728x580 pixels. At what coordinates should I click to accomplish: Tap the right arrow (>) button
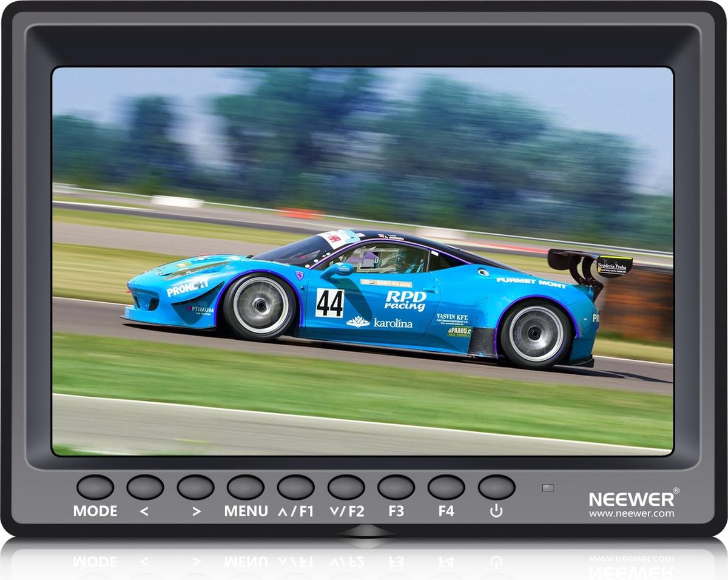coord(195,487)
